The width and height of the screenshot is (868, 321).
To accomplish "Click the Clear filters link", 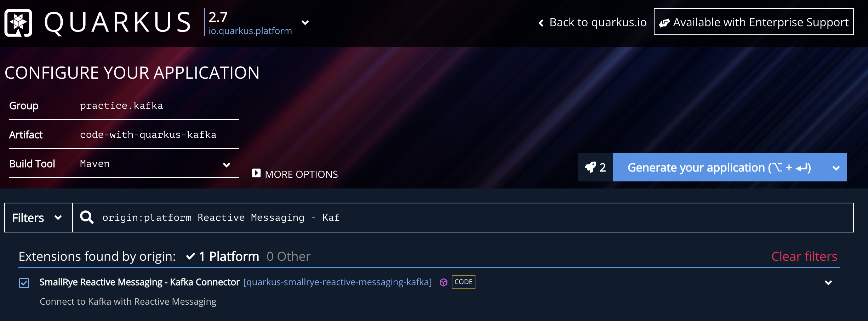I will pyautogui.click(x=804, y=256).
